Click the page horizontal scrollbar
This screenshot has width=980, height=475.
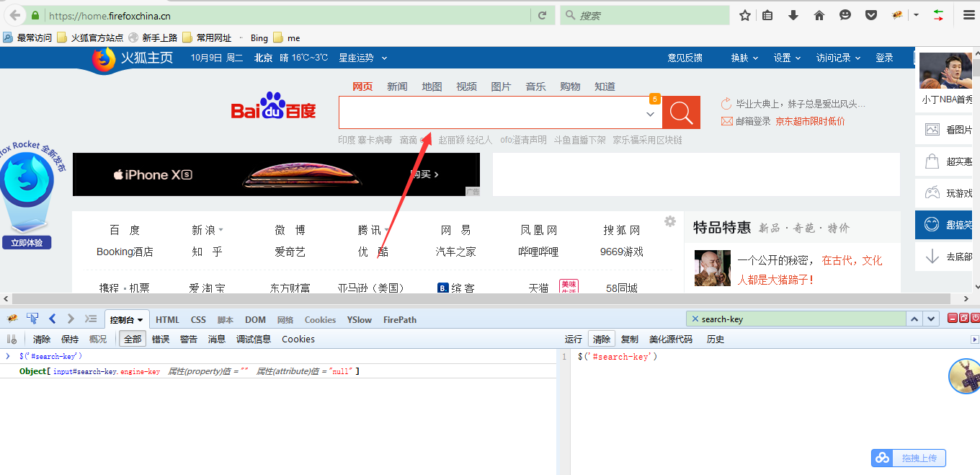pyautogui.click(x=481, y=298)
